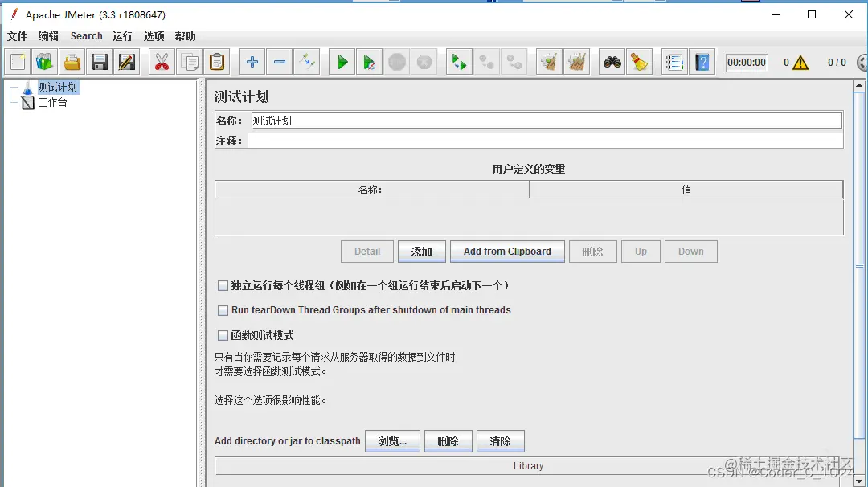Open the Templates icon in toolbar
The image size is (868, 487).
tap(44, 62)
